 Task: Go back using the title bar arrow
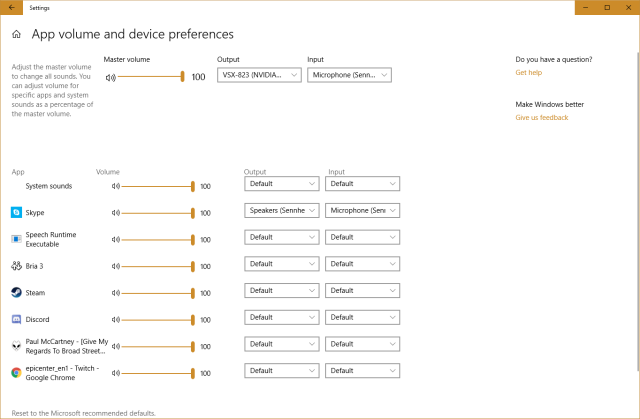pos(9,7)
